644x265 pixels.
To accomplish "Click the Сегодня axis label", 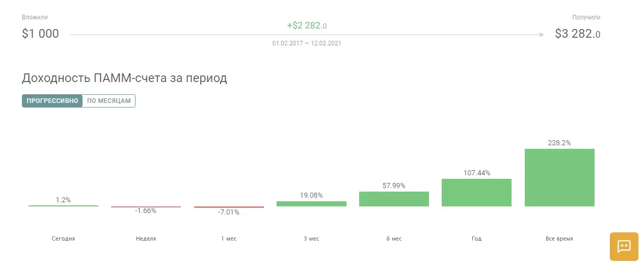I will tap(63, 238).
